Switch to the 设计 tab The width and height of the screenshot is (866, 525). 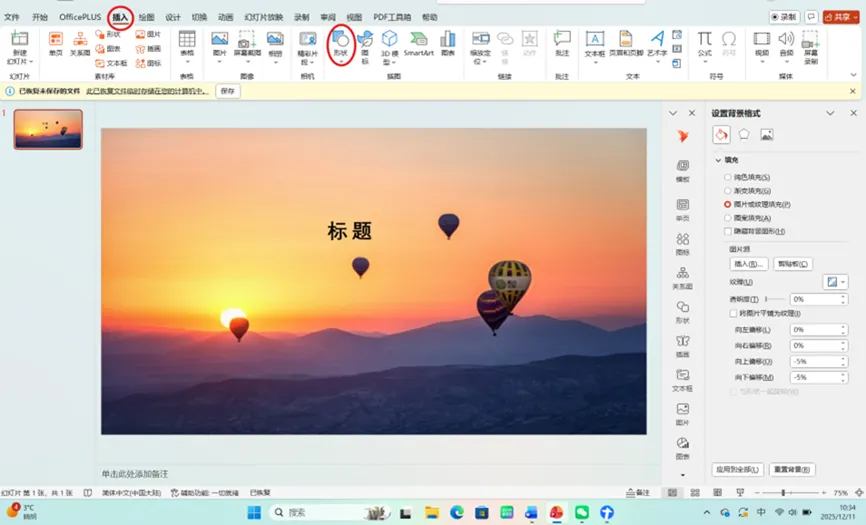173,17
